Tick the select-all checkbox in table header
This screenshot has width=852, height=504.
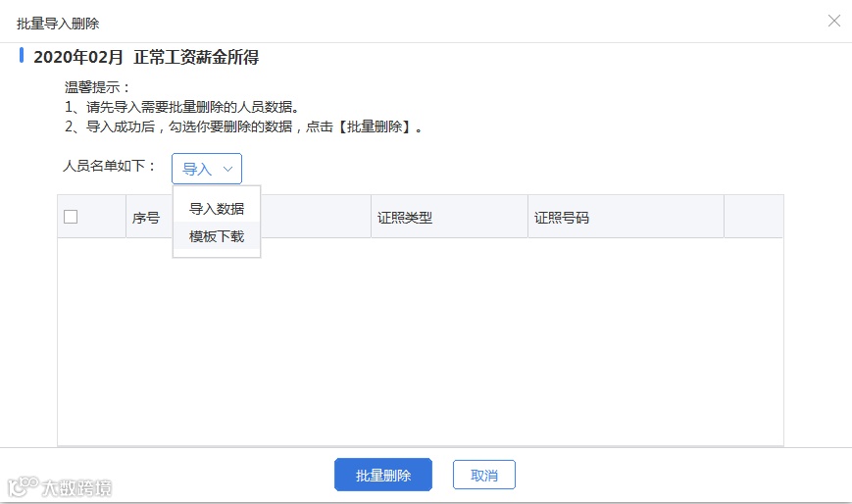pyautogui.click(x=71, y=217)
